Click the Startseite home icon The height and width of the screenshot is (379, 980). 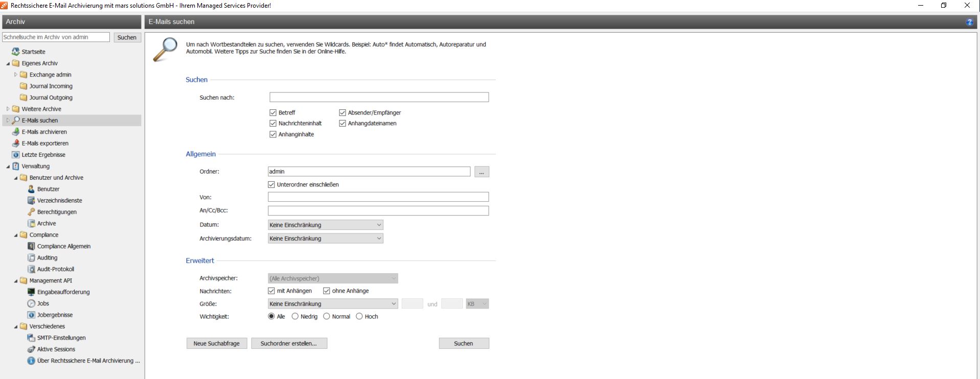[x=16, y=52]
